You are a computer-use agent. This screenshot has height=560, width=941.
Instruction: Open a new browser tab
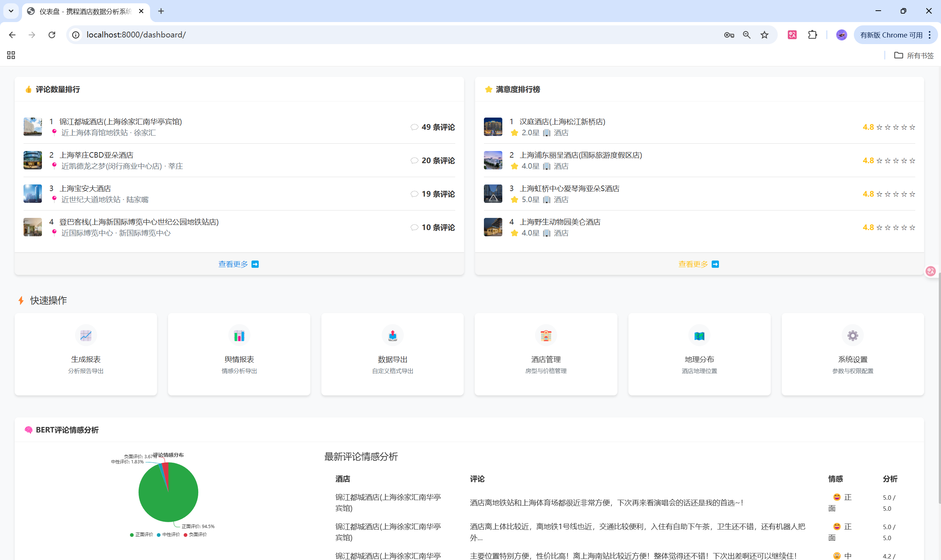coord(161,11)
